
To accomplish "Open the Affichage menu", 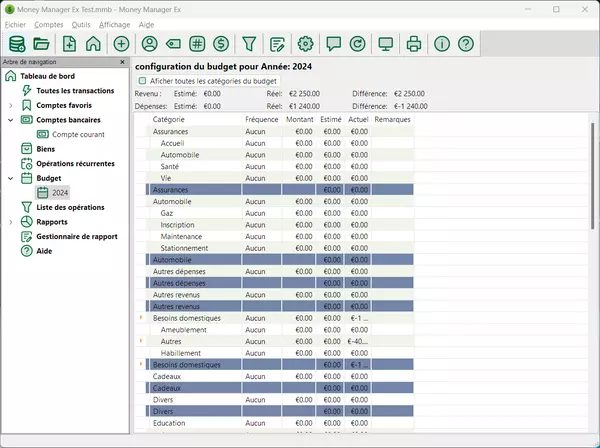I will 114,23.
